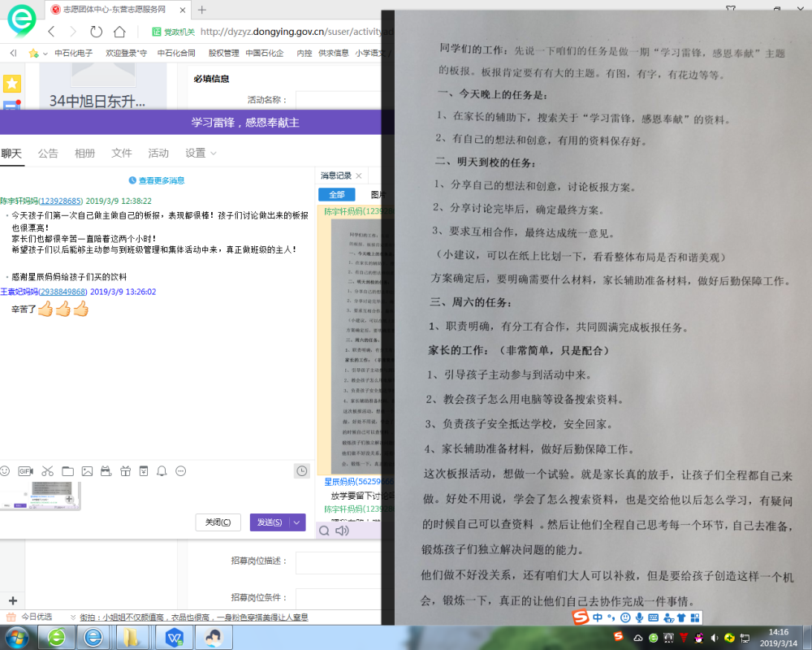
Task: Reload the browser page
Action: pos(97,32)
